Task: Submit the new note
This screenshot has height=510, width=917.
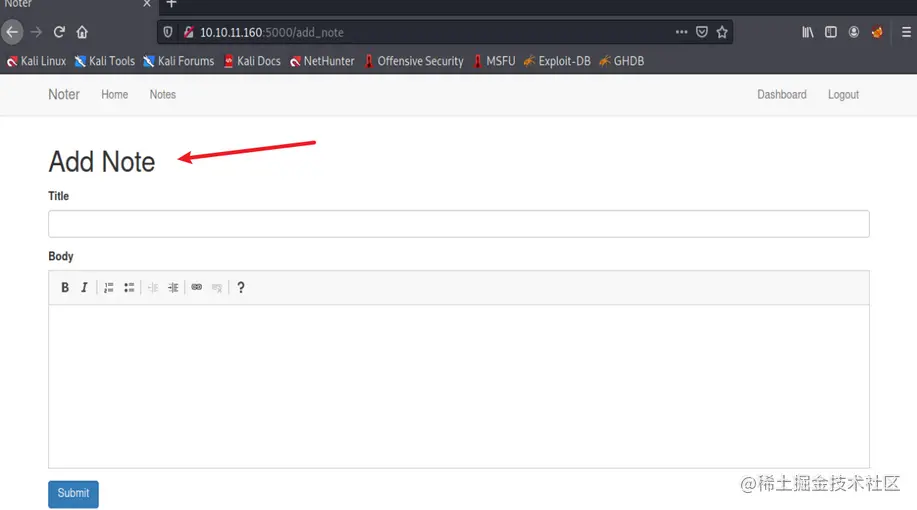Action: [73, 494]
